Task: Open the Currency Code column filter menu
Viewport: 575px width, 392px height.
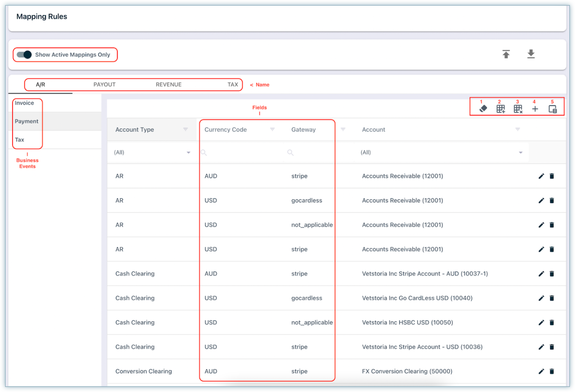Action: 272,129
